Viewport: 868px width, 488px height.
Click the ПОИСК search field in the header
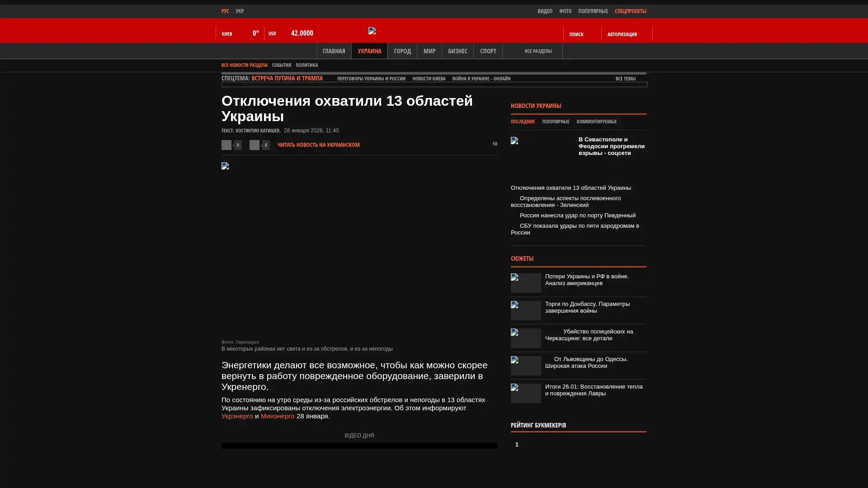coord(576,34)
